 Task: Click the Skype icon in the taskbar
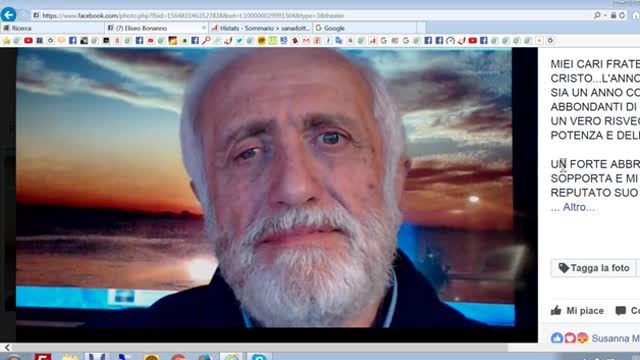tap(259, 357)
